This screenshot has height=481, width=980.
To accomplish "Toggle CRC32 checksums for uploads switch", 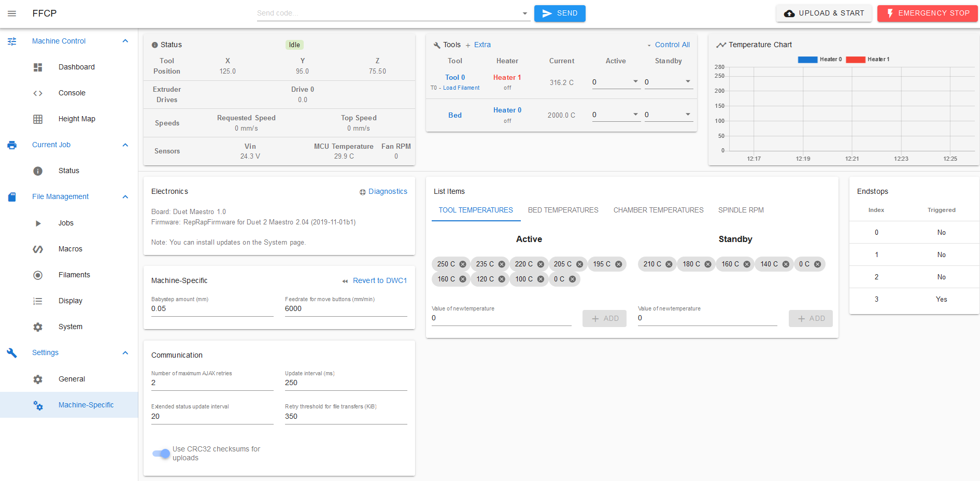I will point(161,454).
